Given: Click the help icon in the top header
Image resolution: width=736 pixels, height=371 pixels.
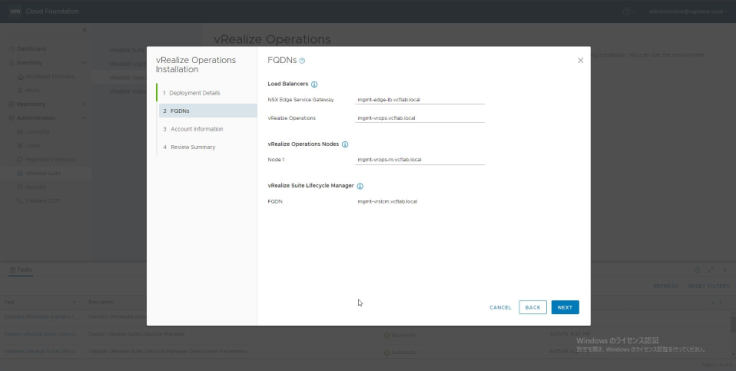Looking at the screenshot, I should pyautogui.click(x=626, y=11).
